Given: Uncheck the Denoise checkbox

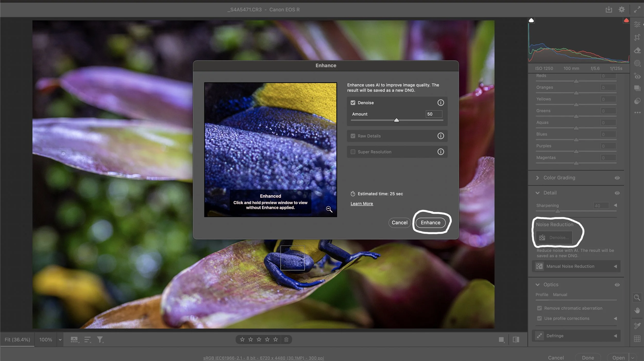Looking at the screenshot, I should [353, 103].
